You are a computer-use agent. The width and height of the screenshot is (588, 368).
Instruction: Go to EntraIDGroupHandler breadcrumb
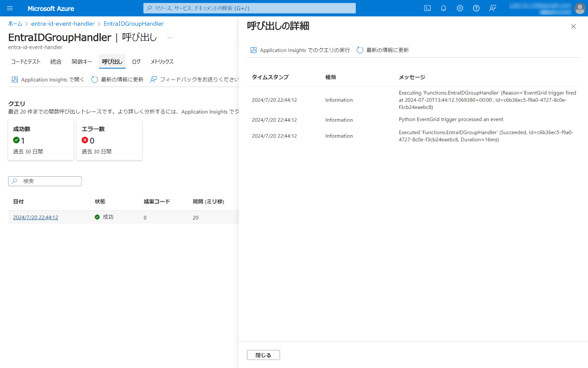(x=134, y=24)
